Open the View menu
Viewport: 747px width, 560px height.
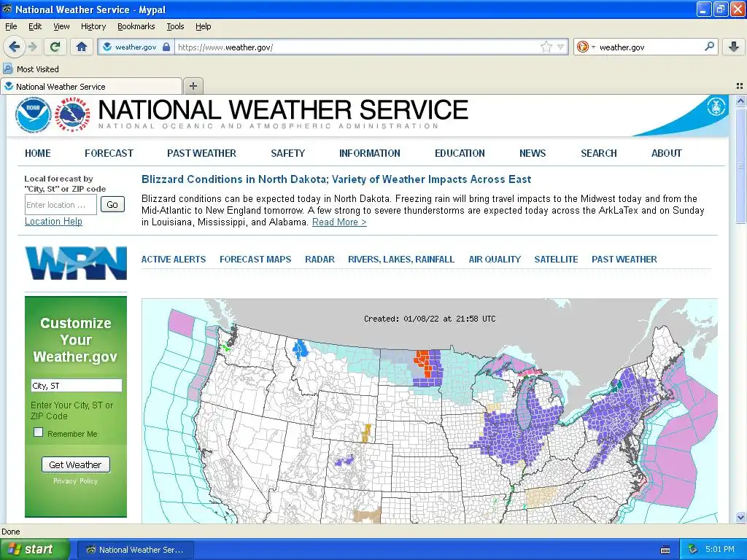61,26
